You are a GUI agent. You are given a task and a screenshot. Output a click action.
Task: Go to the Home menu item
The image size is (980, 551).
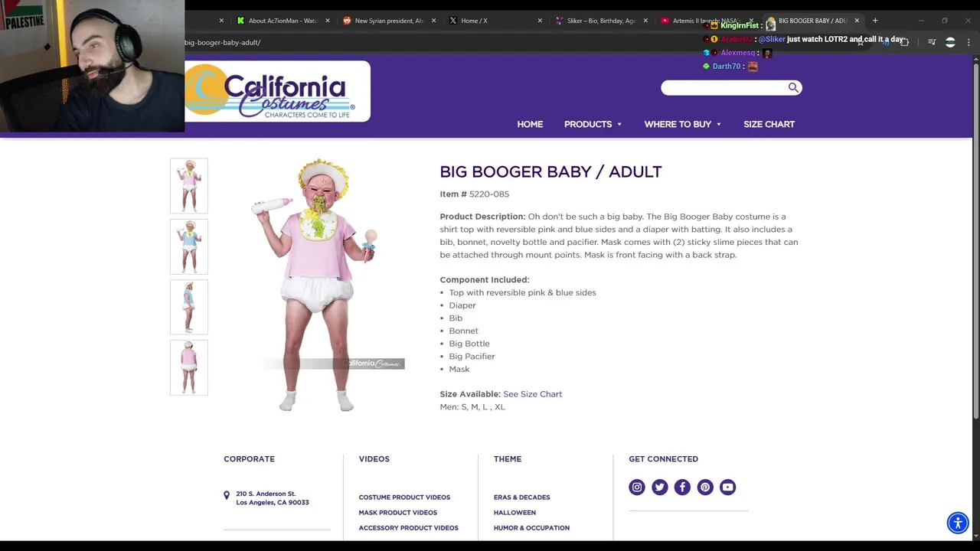[530, 124]
